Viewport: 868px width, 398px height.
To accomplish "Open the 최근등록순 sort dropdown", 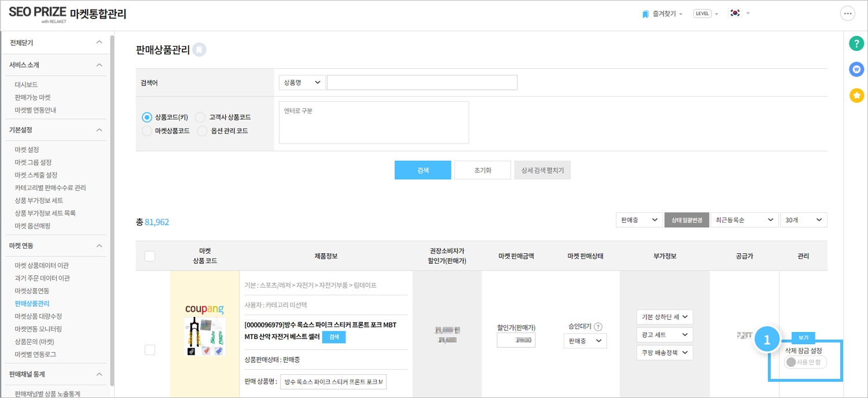I will coord(744,220).
